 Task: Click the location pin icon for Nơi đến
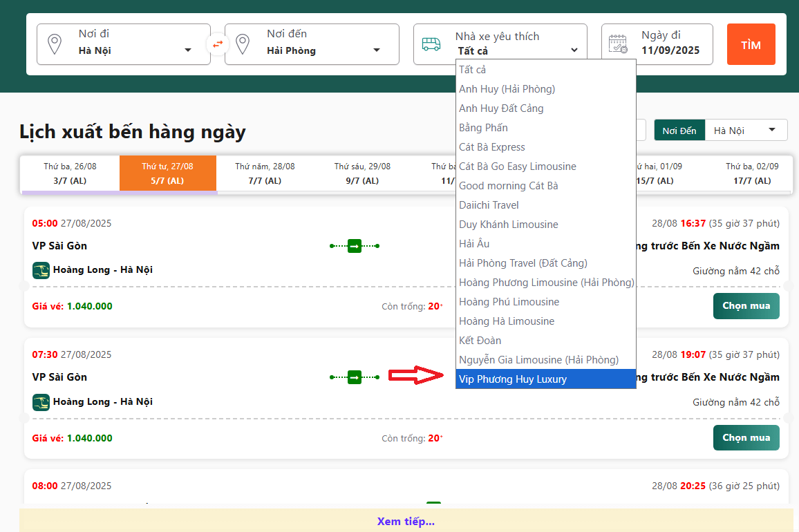coord(242,44)
